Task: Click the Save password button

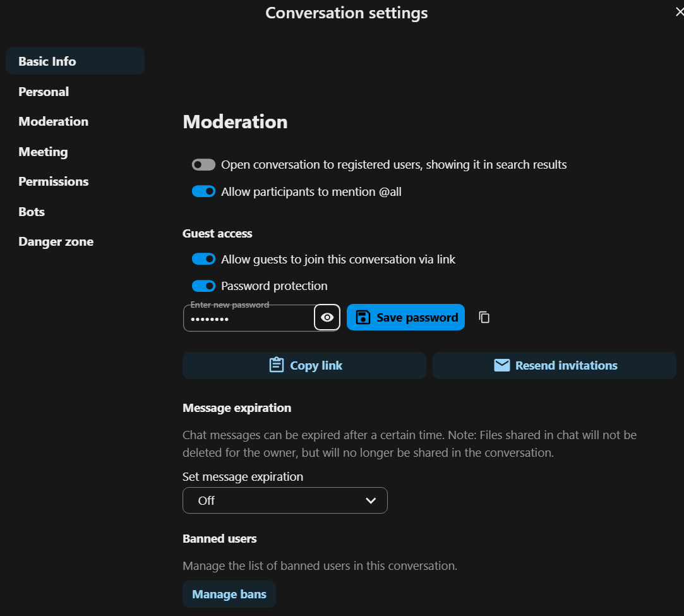Action: coord(405,317)
